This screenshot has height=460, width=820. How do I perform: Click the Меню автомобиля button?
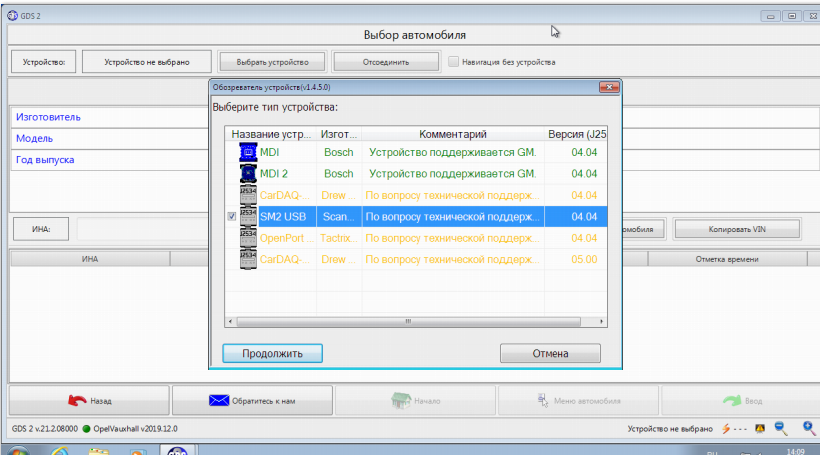578,401
